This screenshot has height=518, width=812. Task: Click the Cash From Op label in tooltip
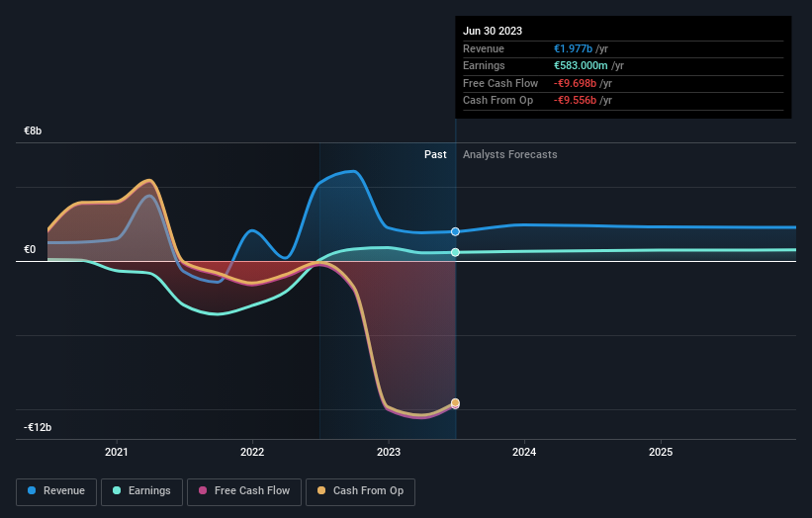[x=497, y=101]
